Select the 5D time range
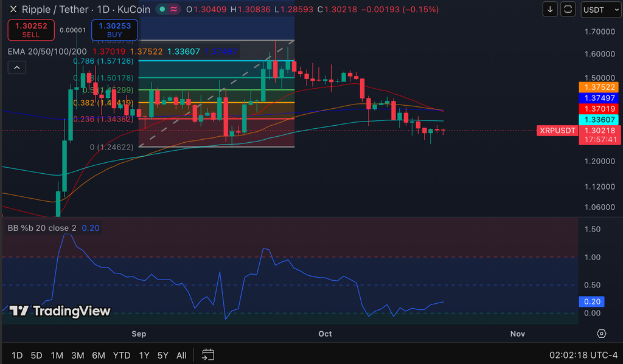The height and width of the screenshot is (364, 623). [37, 355]
